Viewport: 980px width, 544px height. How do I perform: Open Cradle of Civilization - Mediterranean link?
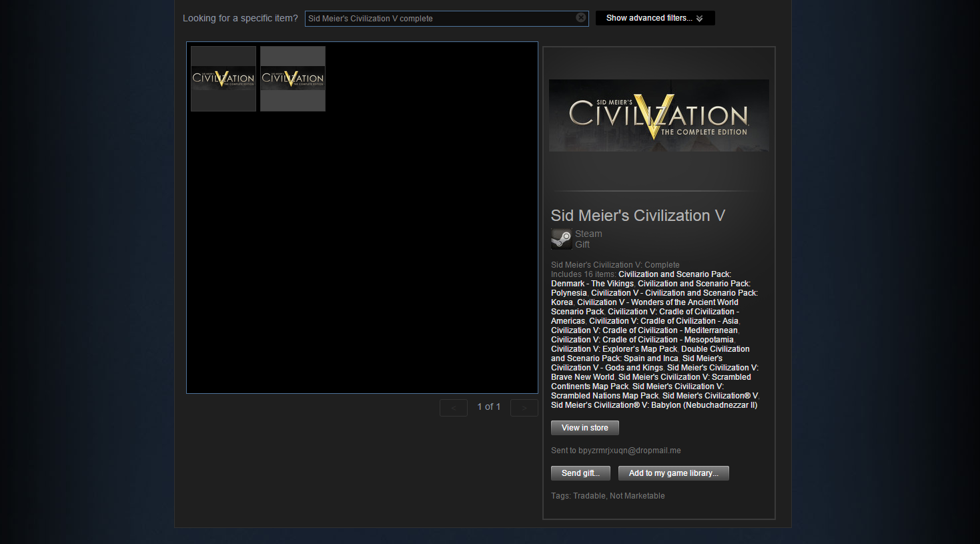(x=644, y=330)
